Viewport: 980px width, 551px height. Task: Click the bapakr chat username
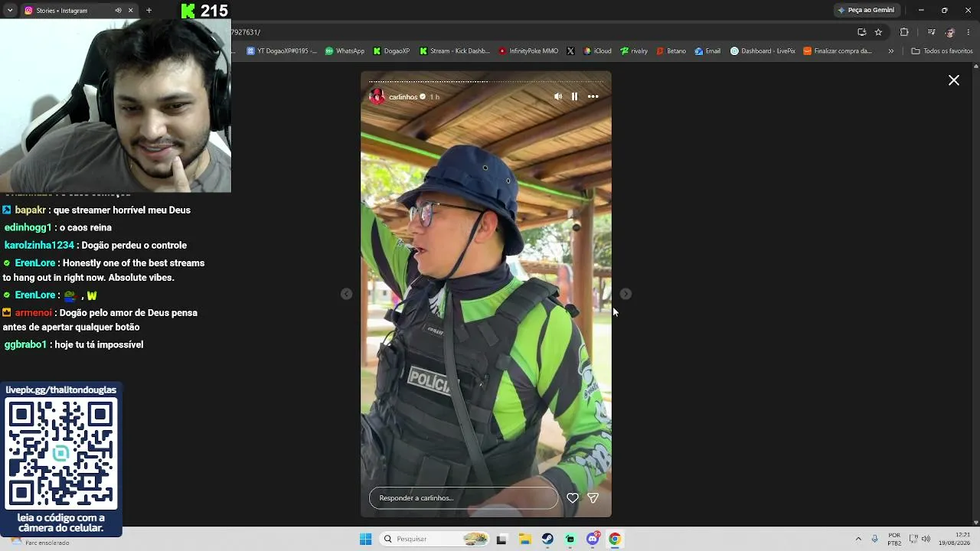[x=31, y=210]
